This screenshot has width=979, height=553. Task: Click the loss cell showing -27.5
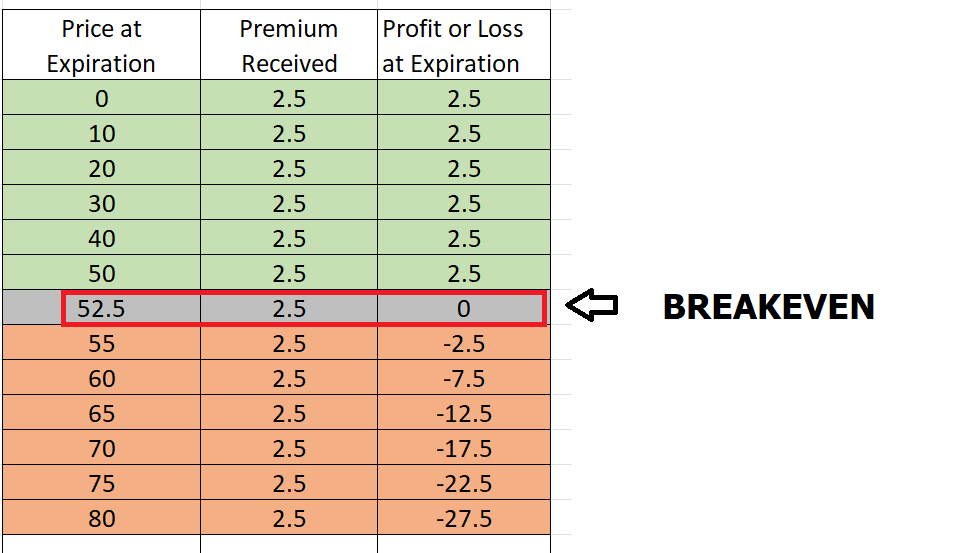coord(463,519)
